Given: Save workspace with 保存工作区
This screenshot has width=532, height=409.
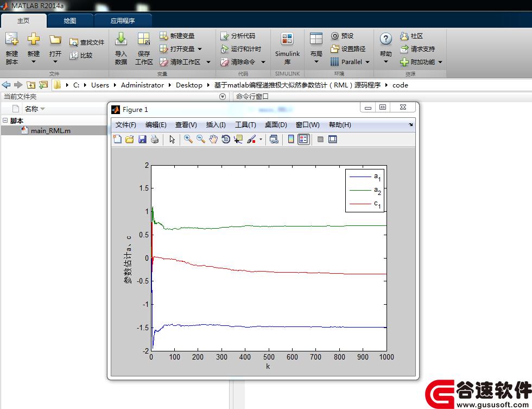Looking at the screenshot, I should tap(144, 47).
